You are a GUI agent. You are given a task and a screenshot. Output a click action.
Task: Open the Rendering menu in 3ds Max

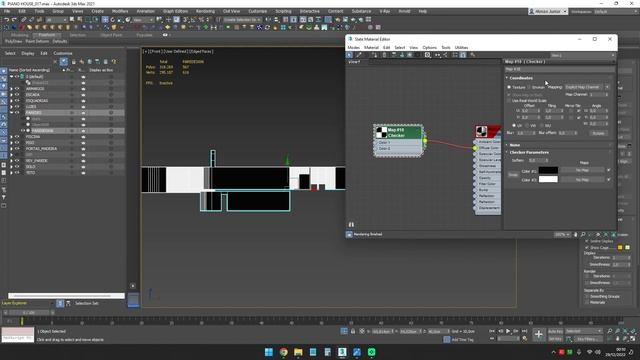click(x=205, y=11)
